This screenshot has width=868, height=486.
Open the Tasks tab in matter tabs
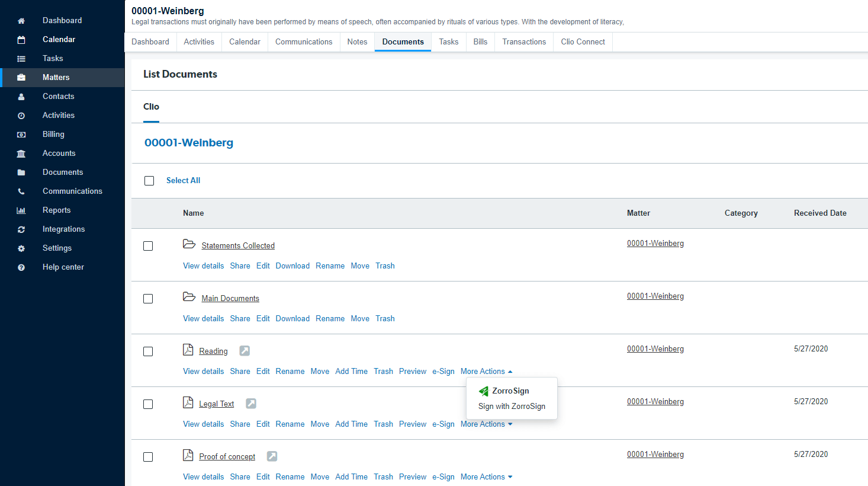click(449, 42)
